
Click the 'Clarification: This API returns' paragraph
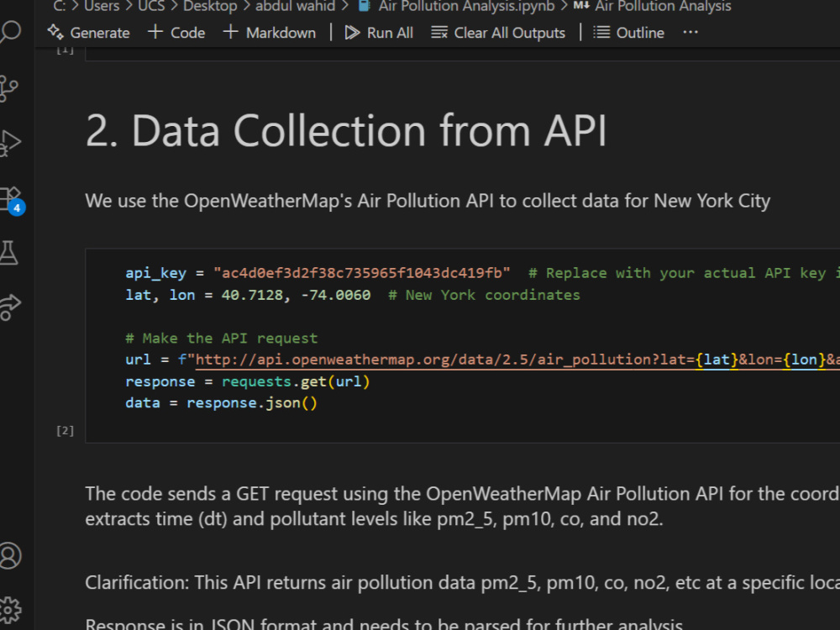(462, 582)
